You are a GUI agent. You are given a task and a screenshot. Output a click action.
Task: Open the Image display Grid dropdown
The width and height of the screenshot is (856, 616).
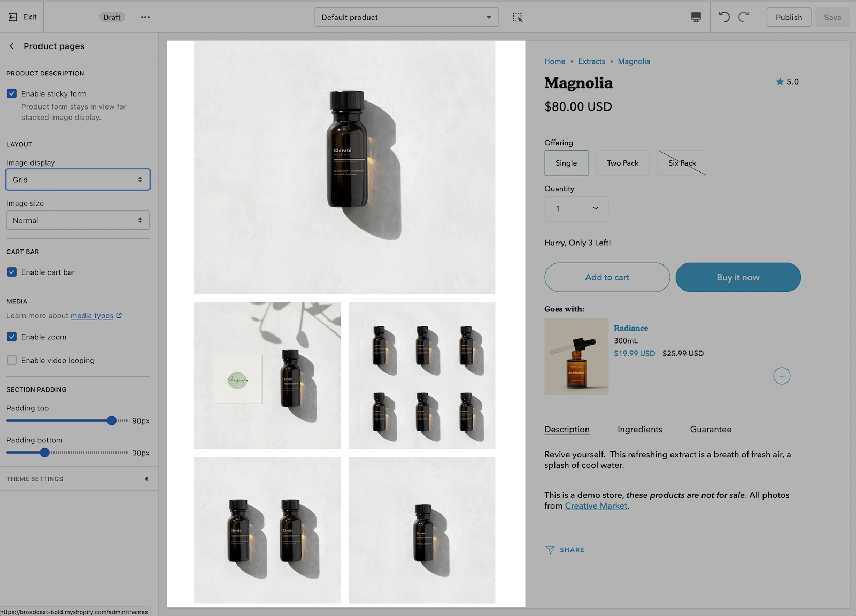pos(78,180)
